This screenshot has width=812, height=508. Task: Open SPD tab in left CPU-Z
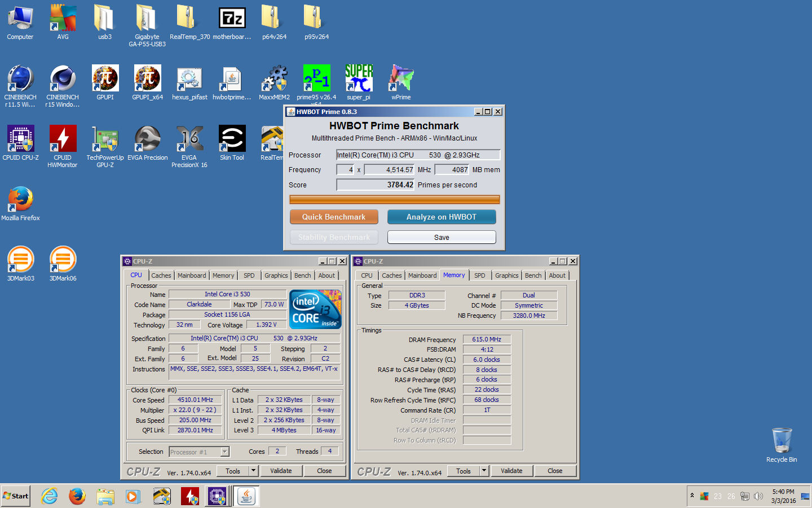(249, 275)
